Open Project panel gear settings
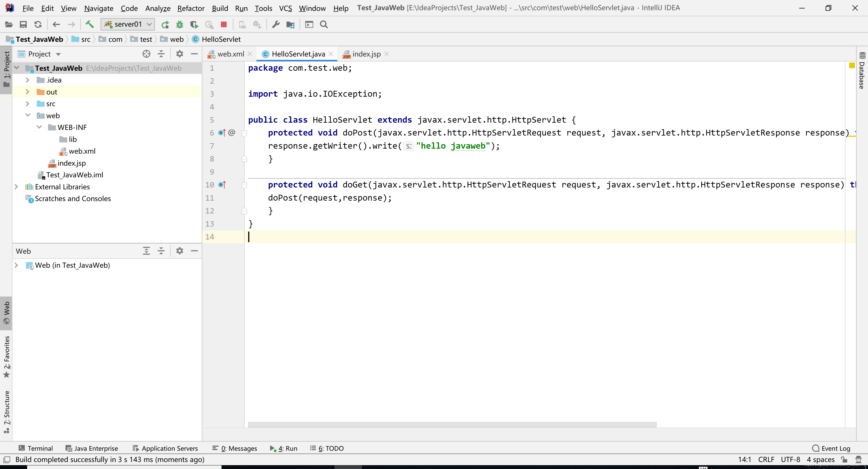 point(180,54)
